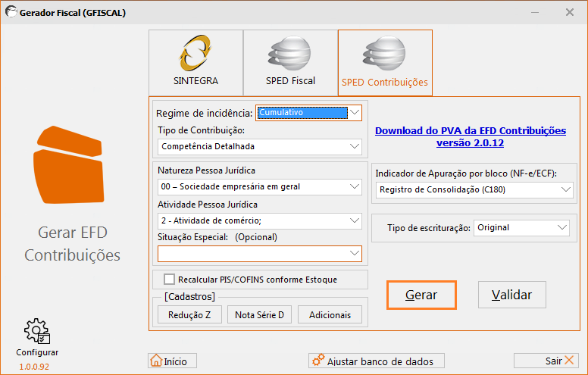The image size is (588, 375).
Task: Minimize the Gerador Fiscal window
Action: 535,12
